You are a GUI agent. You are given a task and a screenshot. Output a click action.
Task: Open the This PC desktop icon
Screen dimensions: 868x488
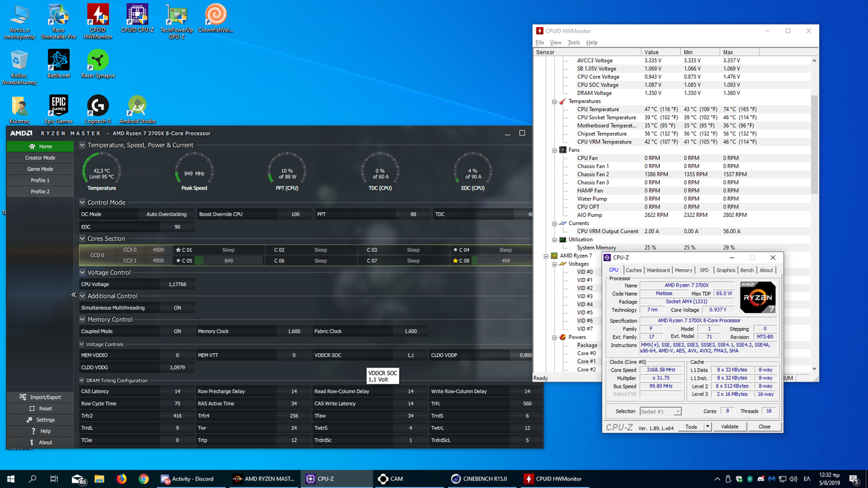tap(19, 22)
